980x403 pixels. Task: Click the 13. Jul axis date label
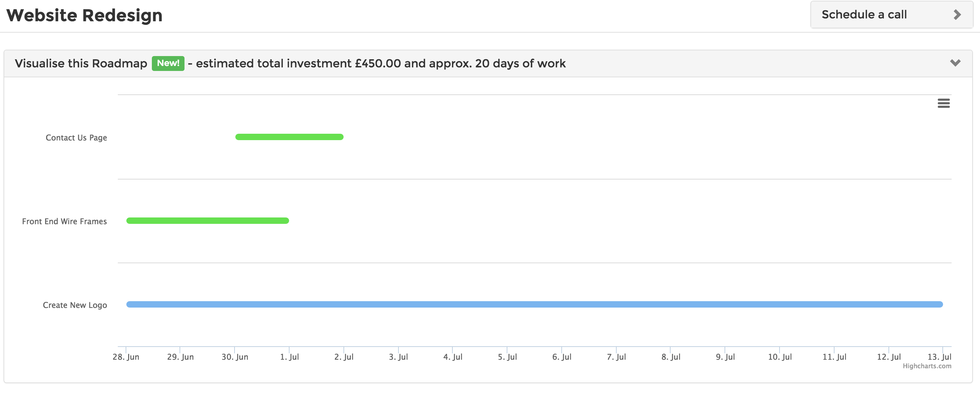tap(939, 357)
